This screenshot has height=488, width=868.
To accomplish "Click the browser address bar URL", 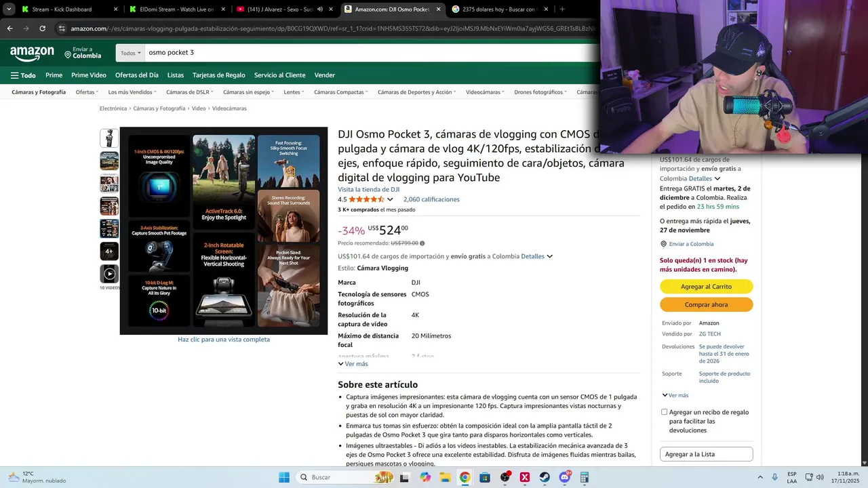I will click(x=332, y=28).
